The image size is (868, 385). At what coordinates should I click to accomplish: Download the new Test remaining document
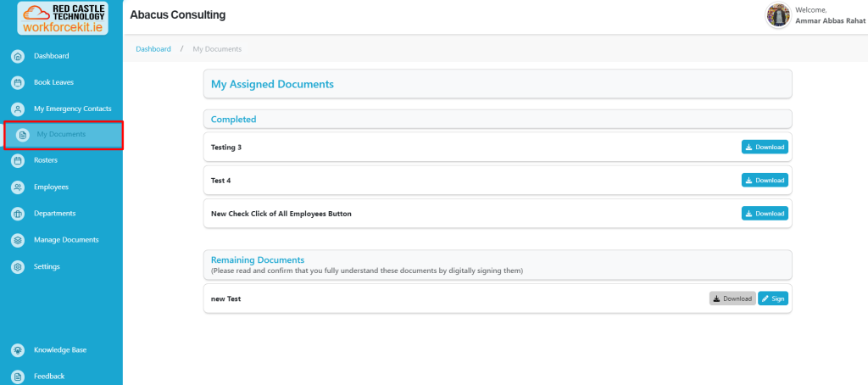pos(732,299)
